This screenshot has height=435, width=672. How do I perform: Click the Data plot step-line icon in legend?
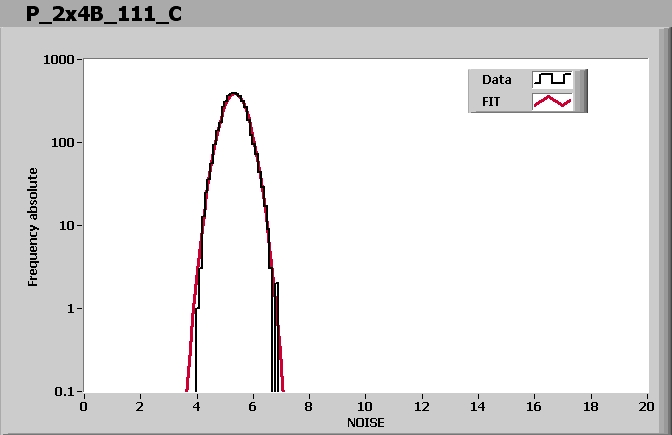click(552, 79)
